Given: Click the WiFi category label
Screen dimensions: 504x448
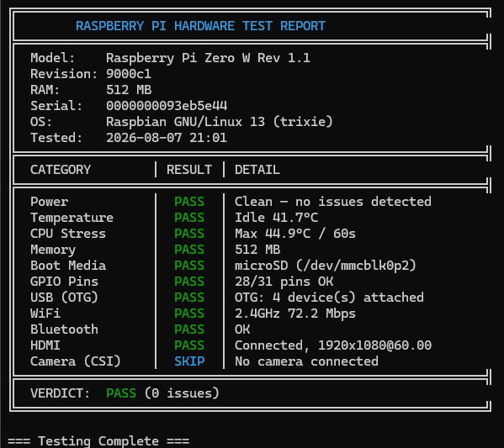Looking at the screenshot, I should tap(45, 314).
